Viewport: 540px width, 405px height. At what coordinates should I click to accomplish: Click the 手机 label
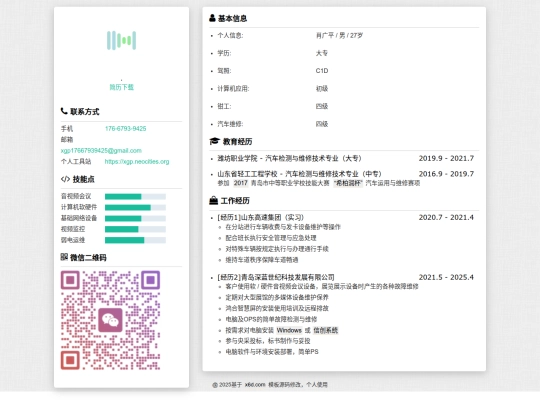pos(67,128)
